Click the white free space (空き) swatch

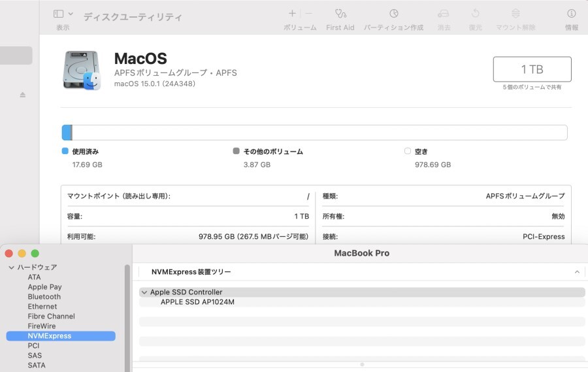408,151
